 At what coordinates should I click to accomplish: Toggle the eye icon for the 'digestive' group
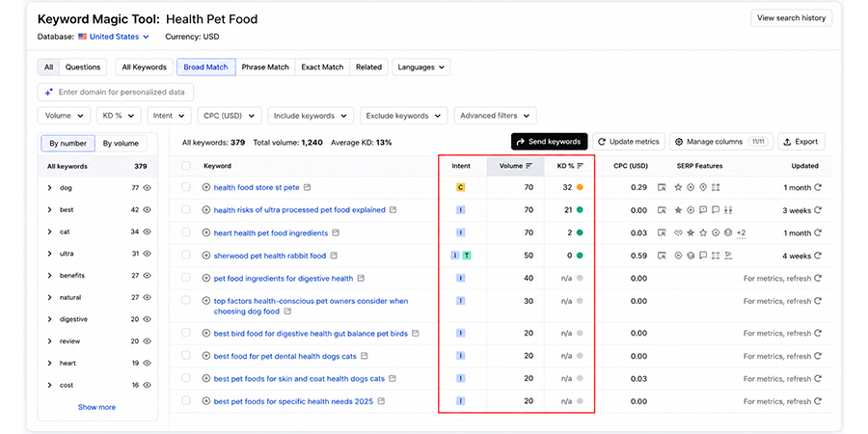tap(148, 319)
